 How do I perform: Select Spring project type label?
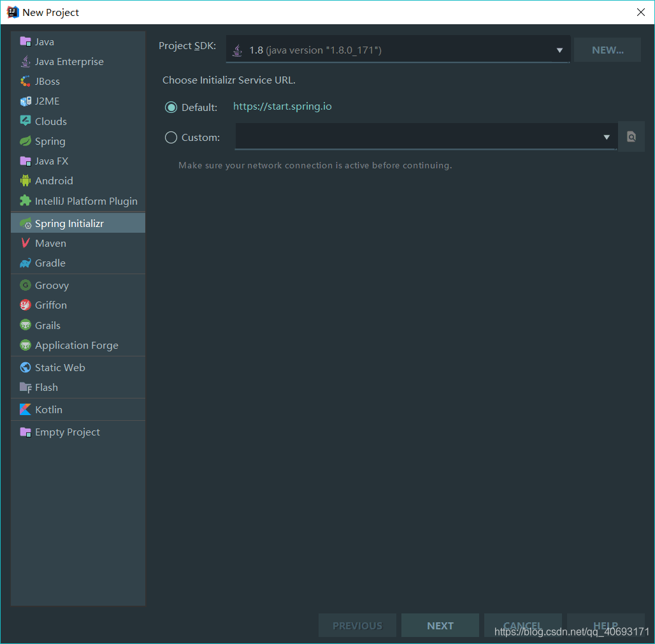pos(50,142)
